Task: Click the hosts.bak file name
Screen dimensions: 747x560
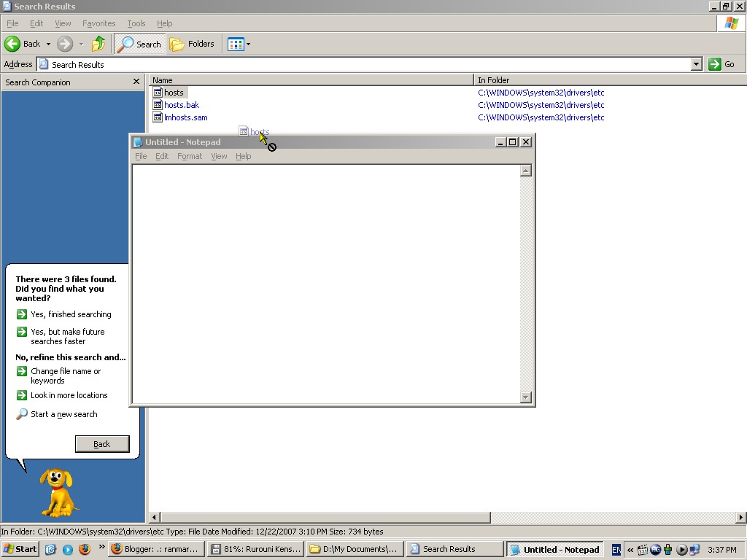Action: pyautogui.click(x=182, y=105)
